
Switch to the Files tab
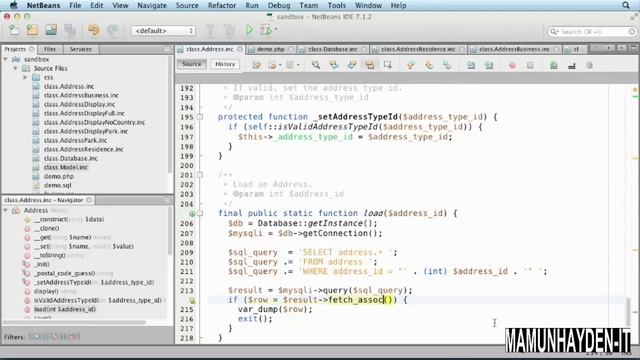50,49
